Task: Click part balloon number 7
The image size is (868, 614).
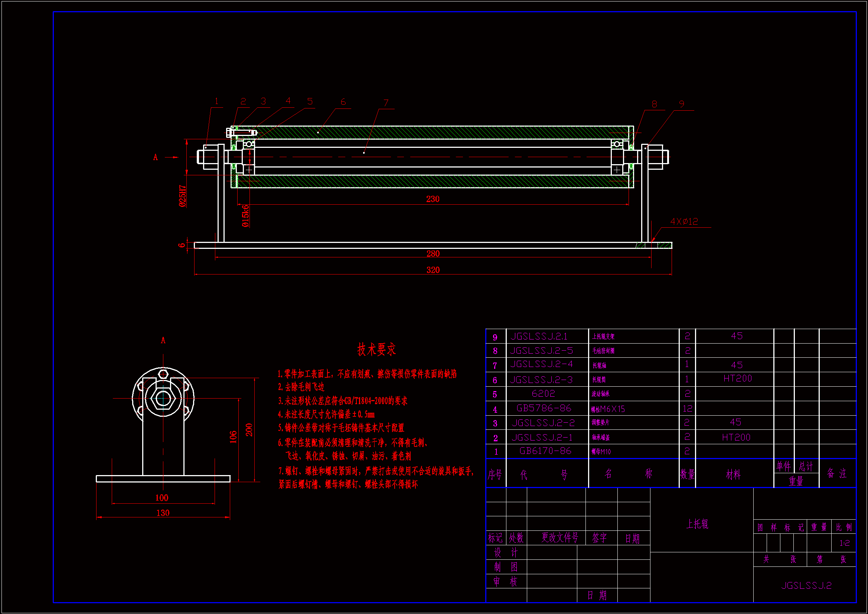Action: [x=386, y=103]
